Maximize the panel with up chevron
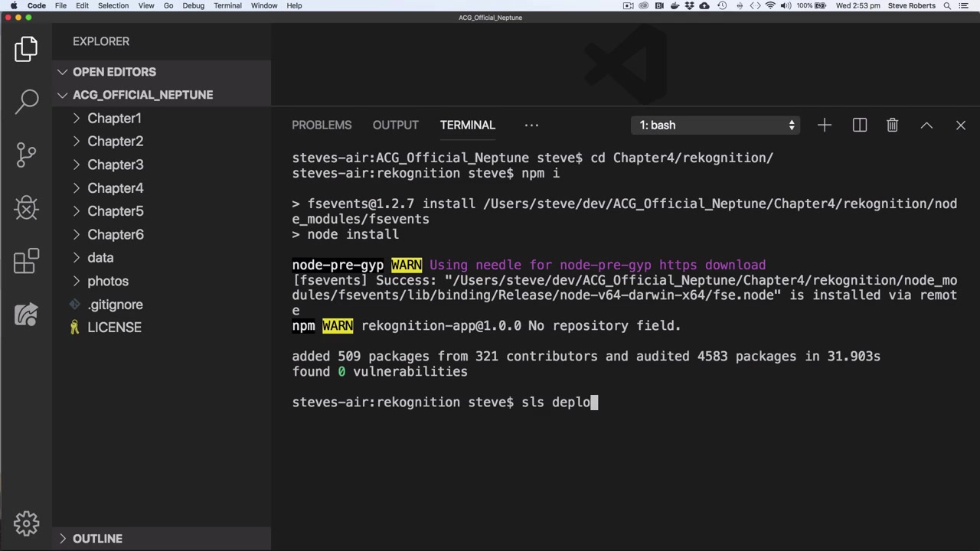This screenshot has height=551, width=980. [926, 125]
